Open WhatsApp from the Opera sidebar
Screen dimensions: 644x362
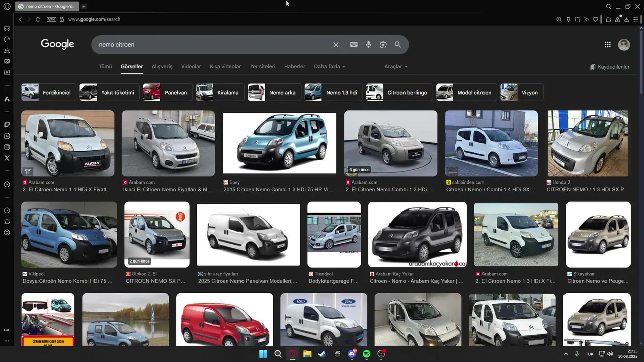tap(7, 136)
